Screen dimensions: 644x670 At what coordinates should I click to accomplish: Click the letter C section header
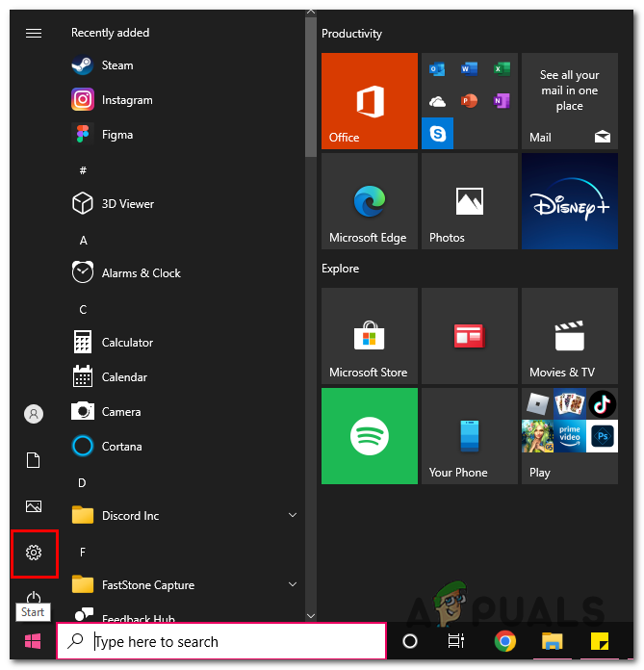click(x=84, y=309)
